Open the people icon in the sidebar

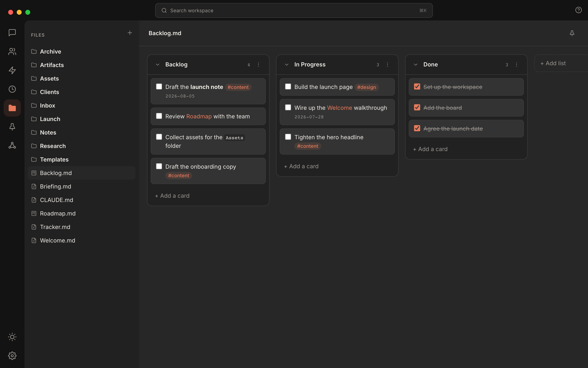(12, 51)
